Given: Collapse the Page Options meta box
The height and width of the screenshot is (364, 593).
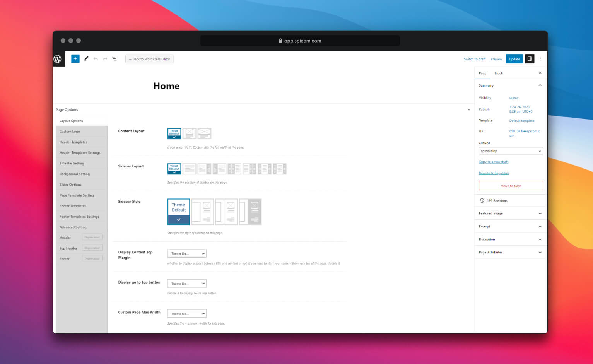Looking at the screenshot, I should 469,110.
